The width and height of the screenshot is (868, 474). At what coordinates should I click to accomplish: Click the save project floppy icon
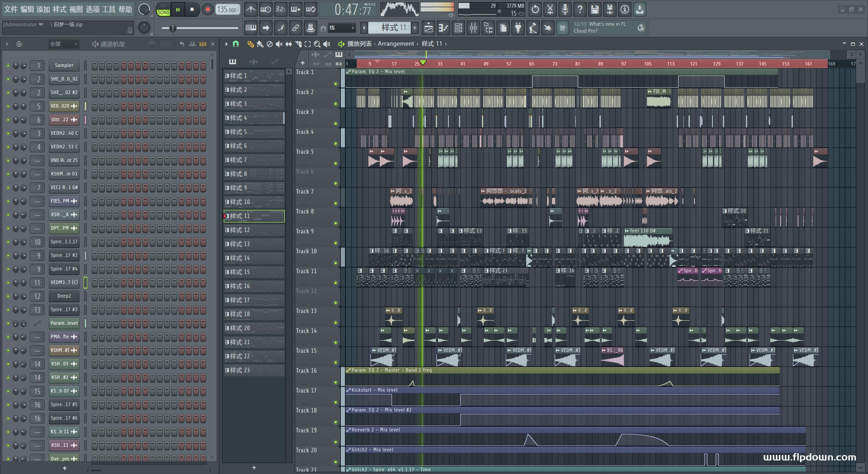[x=595, y=9]
